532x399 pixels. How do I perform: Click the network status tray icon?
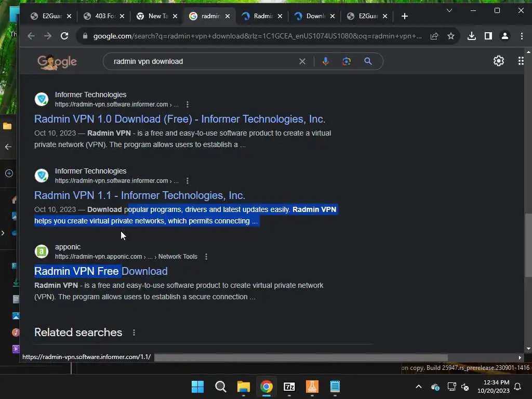[x=451, y=387]
